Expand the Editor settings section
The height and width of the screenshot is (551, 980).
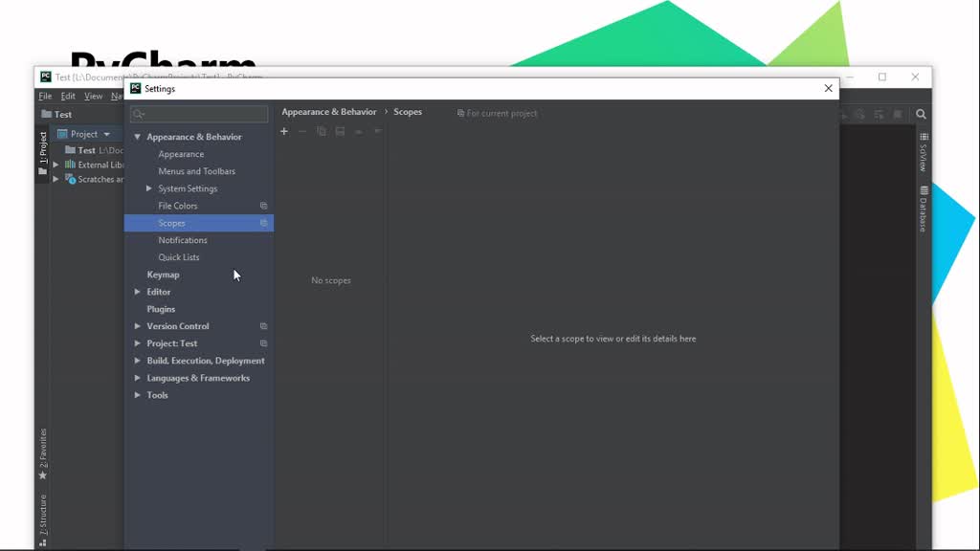coord(138,292)
